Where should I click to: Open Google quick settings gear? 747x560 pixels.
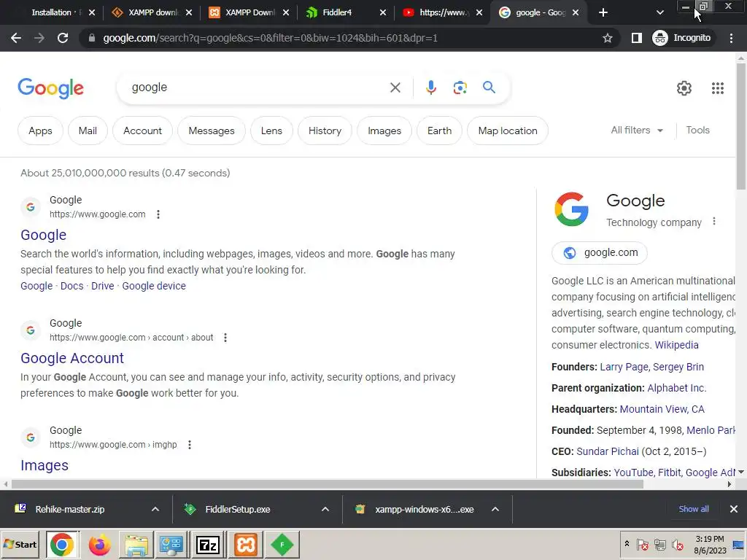point(684,88)
